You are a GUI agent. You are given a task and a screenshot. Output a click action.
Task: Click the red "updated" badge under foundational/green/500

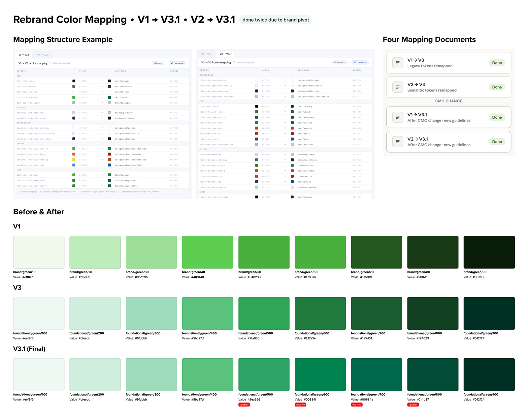coord(244,405)
